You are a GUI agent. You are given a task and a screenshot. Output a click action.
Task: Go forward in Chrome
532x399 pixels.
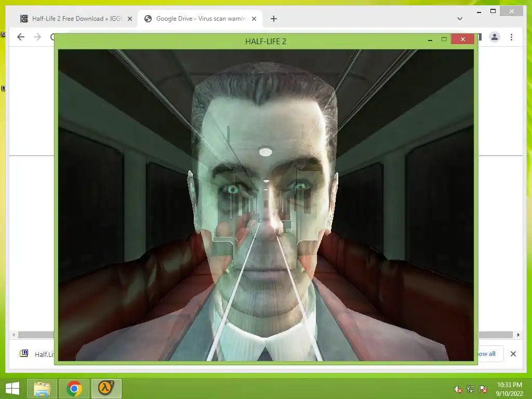(37, 37)
